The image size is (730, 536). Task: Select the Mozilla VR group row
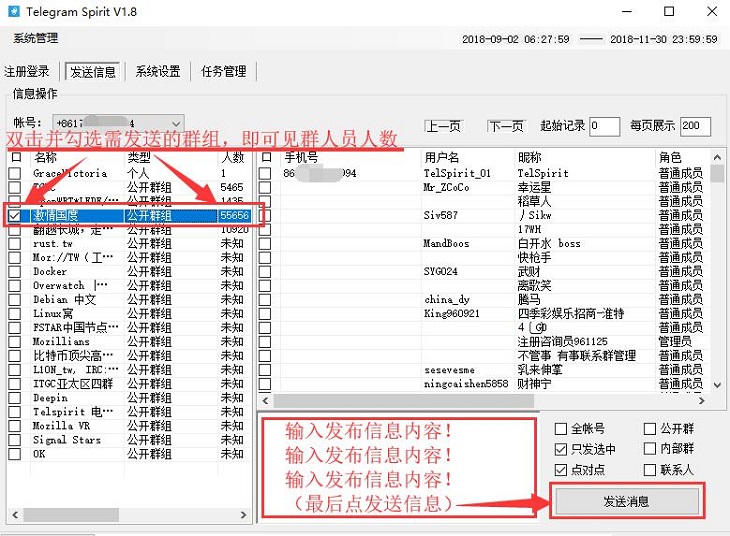pos(129,426)
